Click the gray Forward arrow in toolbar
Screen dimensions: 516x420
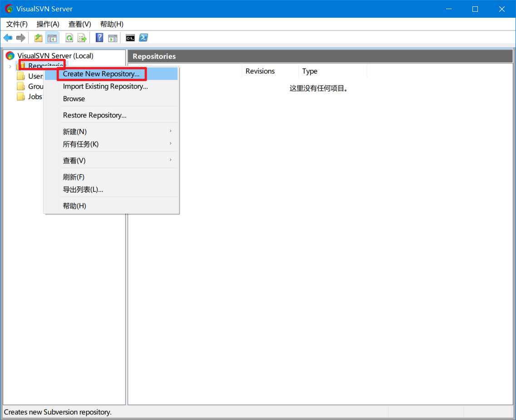(21, 38)
